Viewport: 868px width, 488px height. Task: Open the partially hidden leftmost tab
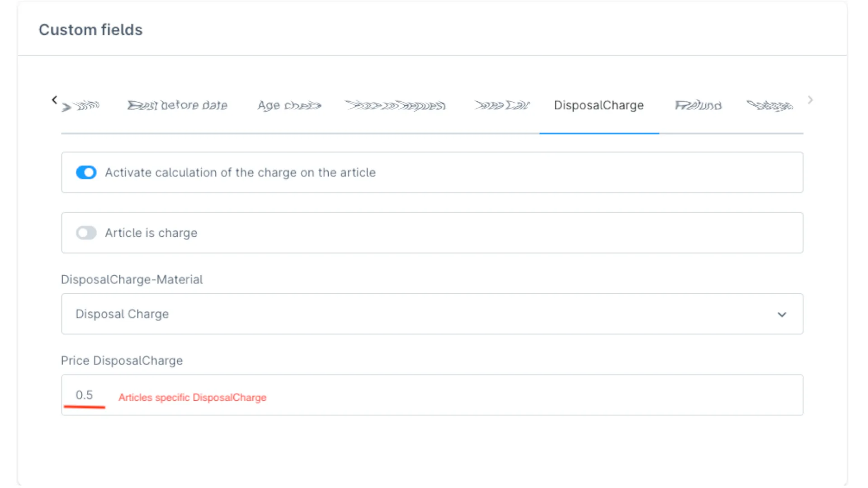81,106
